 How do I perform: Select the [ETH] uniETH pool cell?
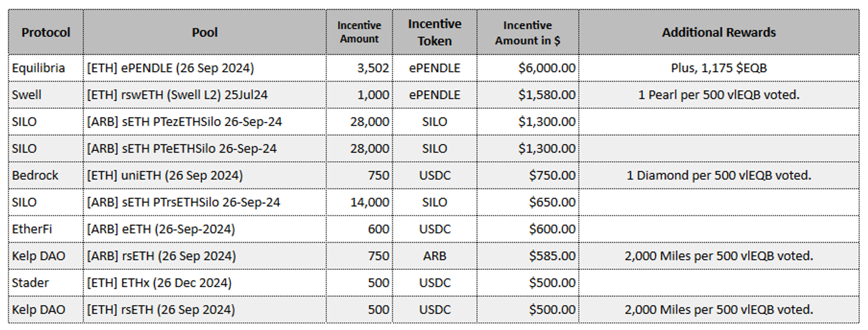(x=164, y=175)
